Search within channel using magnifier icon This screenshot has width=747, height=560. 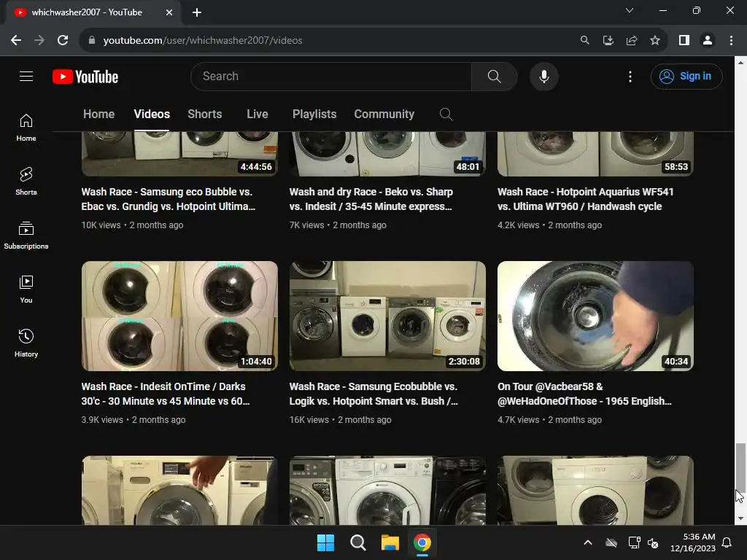click(x=446, y=114)
